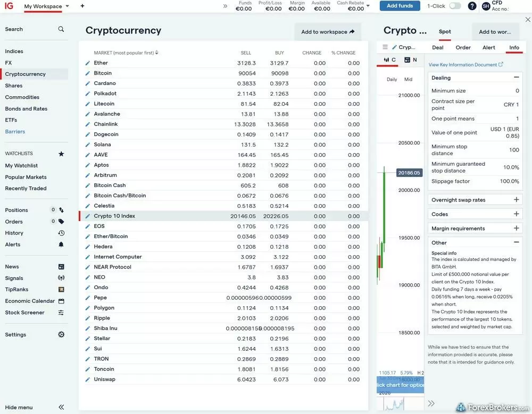Click the mini chart overview at bottom
This screenshot has width=532, height=414.
401,403
